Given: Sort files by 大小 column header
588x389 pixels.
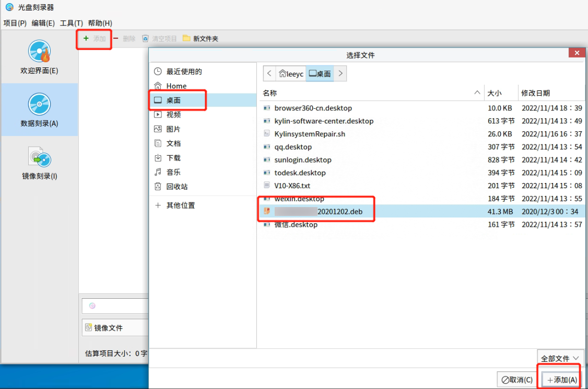Looking at the screenshot, I should click(x=501, y=93).
